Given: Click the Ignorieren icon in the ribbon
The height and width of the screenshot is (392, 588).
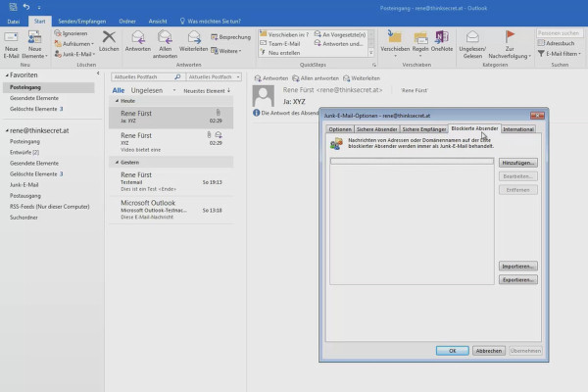Looking at the screenshot, I should click(71, 33).
